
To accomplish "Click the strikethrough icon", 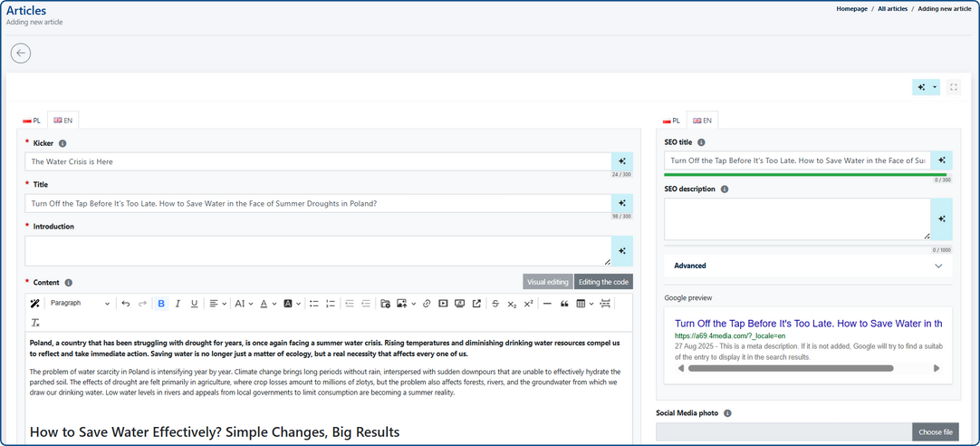I will coord(495,304).
